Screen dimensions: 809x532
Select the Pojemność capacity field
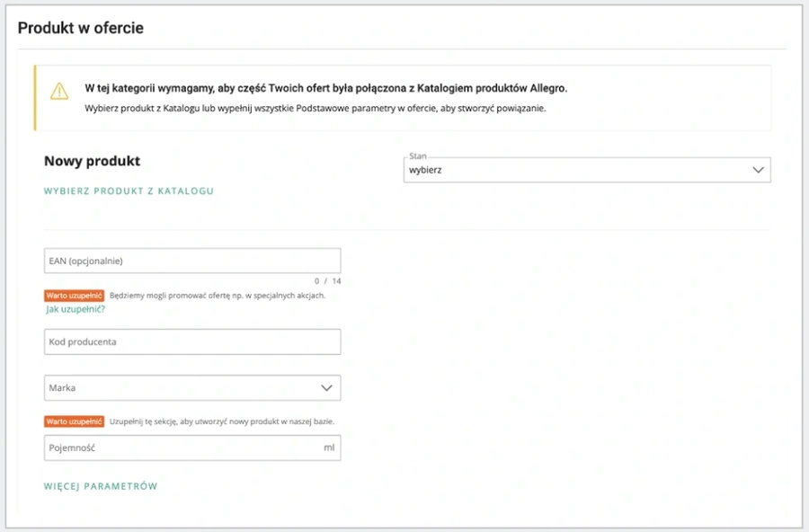coord(192,448)
